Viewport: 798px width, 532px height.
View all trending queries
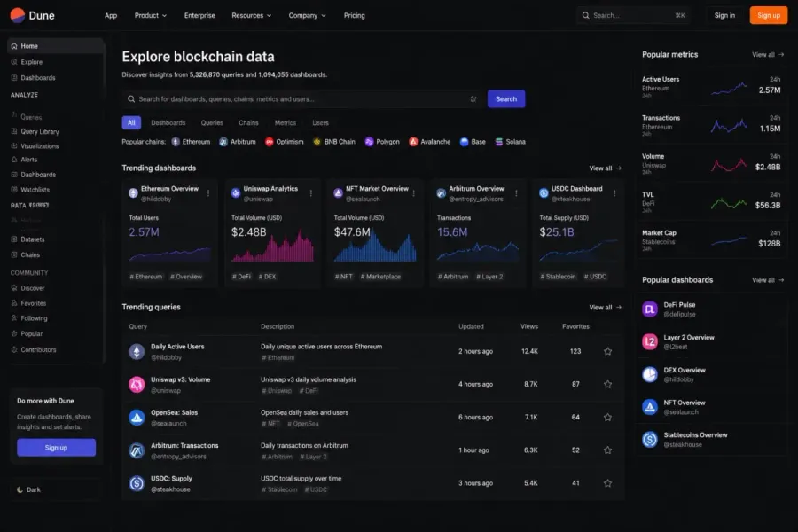(605, 308)
